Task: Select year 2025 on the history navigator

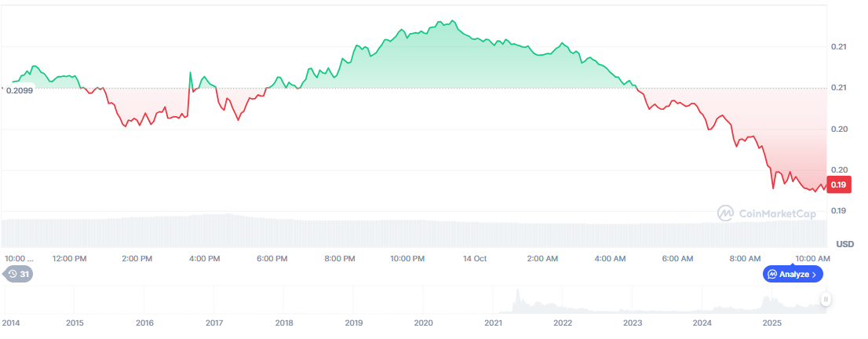Action: pos(771,323)
